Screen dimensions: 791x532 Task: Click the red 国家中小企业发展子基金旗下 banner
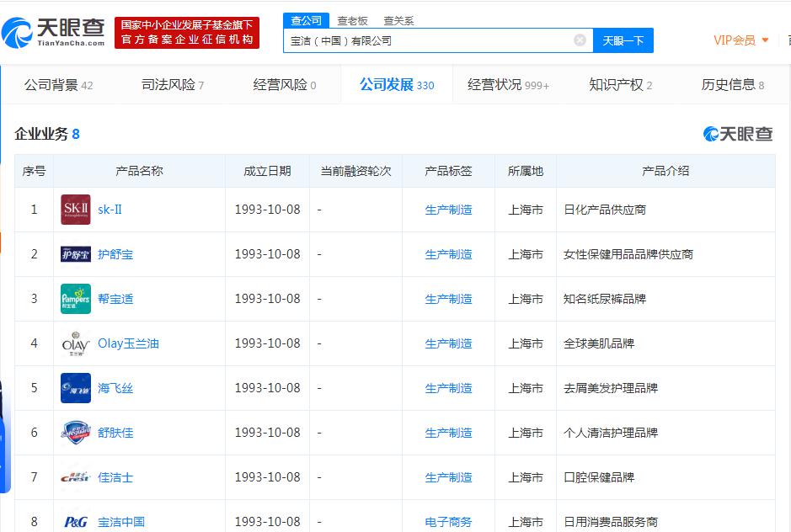(x=187, y=33)
